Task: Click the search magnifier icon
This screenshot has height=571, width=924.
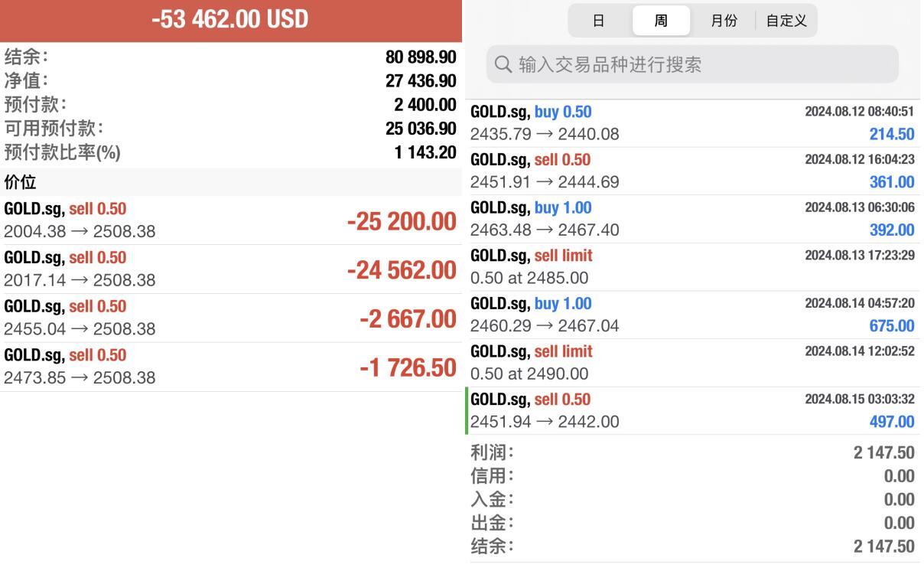Action: [503, 65]
